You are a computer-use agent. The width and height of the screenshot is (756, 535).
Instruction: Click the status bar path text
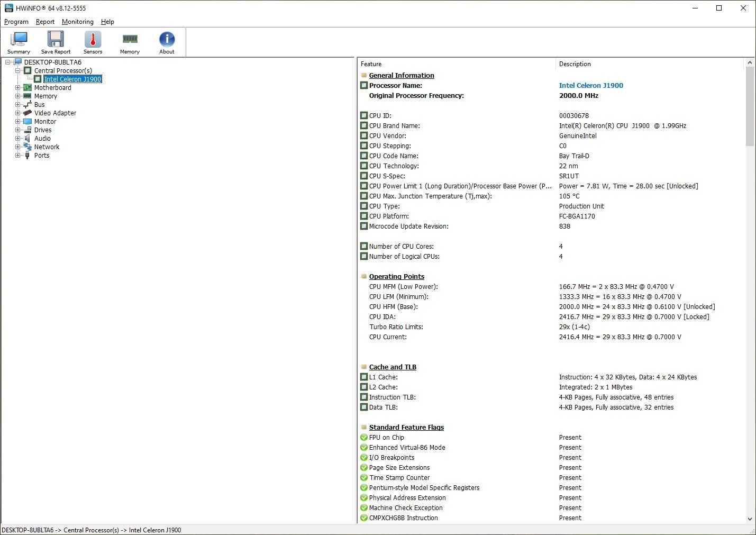tap(92, 530)
